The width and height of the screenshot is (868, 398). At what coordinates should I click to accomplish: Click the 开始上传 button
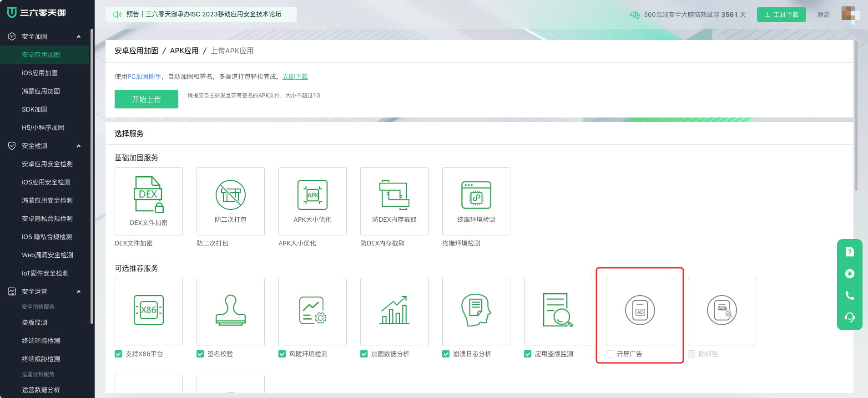click(146, 99)
